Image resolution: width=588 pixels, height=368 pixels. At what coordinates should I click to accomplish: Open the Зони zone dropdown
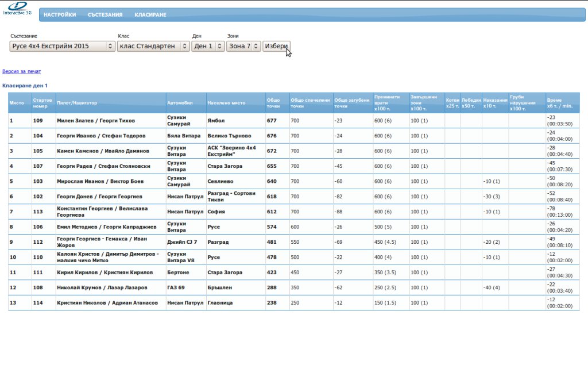click(243, 46)
